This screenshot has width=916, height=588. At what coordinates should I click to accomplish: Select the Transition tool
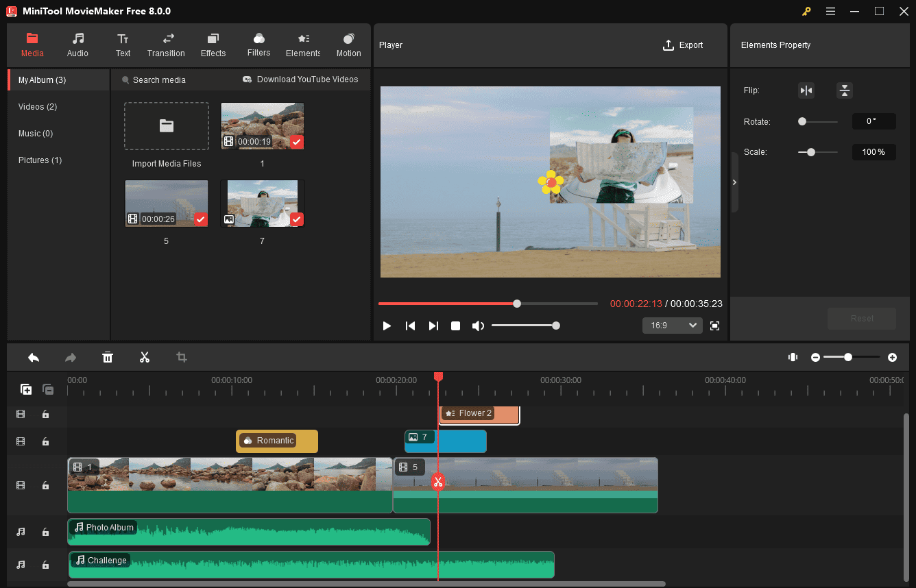166,45
